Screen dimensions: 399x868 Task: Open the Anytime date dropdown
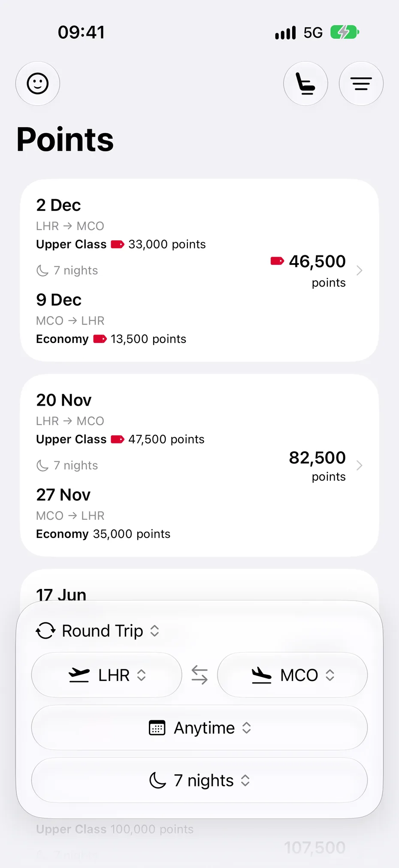tap(199, 728)
